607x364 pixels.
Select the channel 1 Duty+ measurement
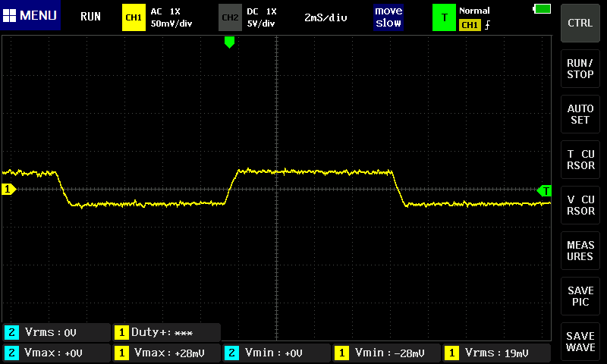(x=166, y=332)
